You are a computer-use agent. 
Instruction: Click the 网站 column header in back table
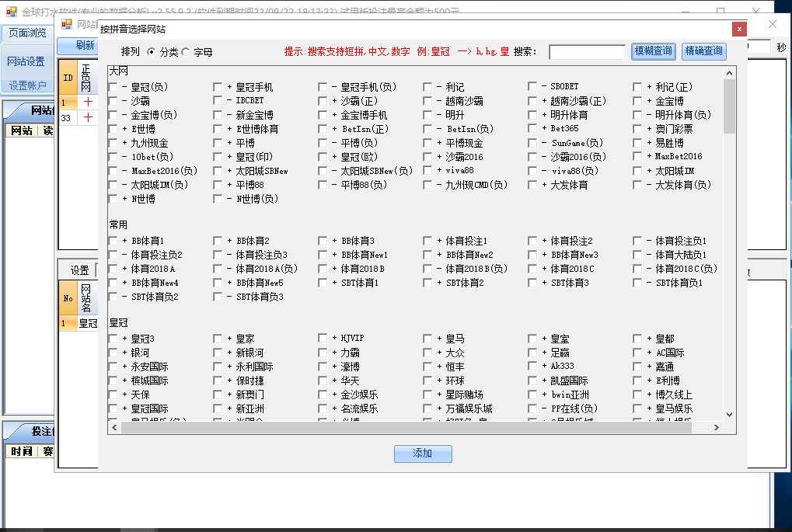pos(22,130)
